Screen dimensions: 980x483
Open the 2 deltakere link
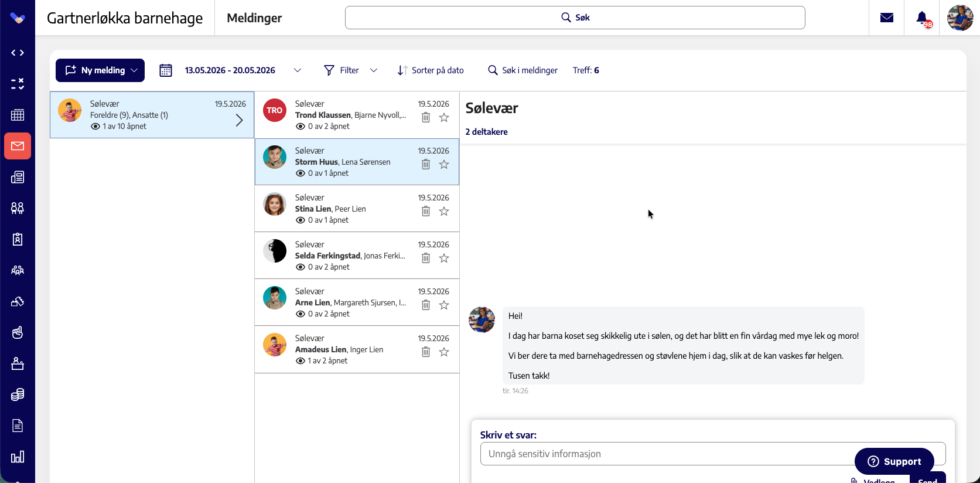pos(486,132)
